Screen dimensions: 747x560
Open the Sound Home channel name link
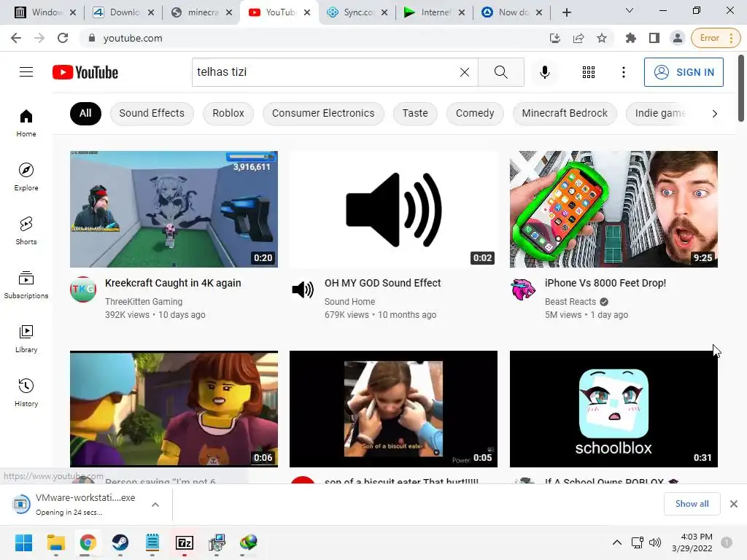coord(349,301)
